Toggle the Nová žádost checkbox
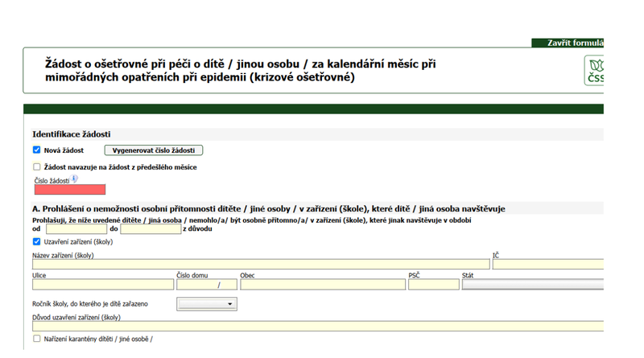Image resolution: width=644 pixels, height=358 pixels. pos(37,150)
